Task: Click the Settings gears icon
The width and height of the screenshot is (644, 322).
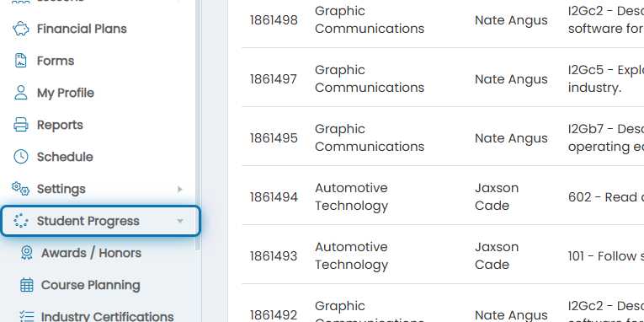Action: tap(20, 189)
